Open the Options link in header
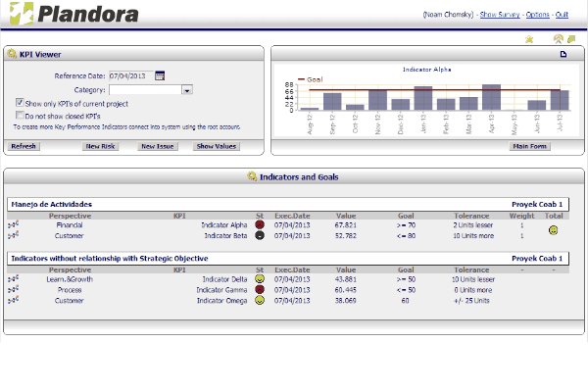 pos(537,15)
